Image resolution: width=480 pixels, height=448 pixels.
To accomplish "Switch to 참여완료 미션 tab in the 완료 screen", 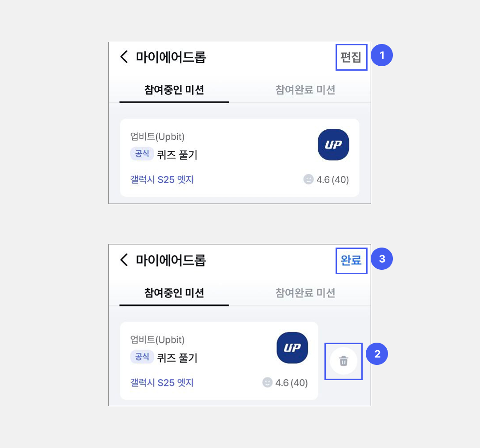I will click(305, 293).
